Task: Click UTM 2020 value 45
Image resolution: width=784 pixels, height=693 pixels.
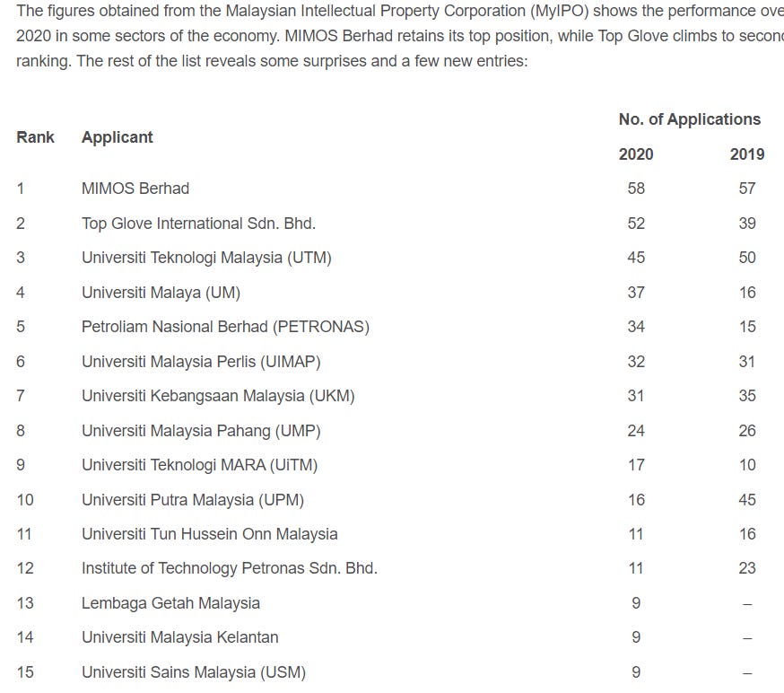Action: 636,258
